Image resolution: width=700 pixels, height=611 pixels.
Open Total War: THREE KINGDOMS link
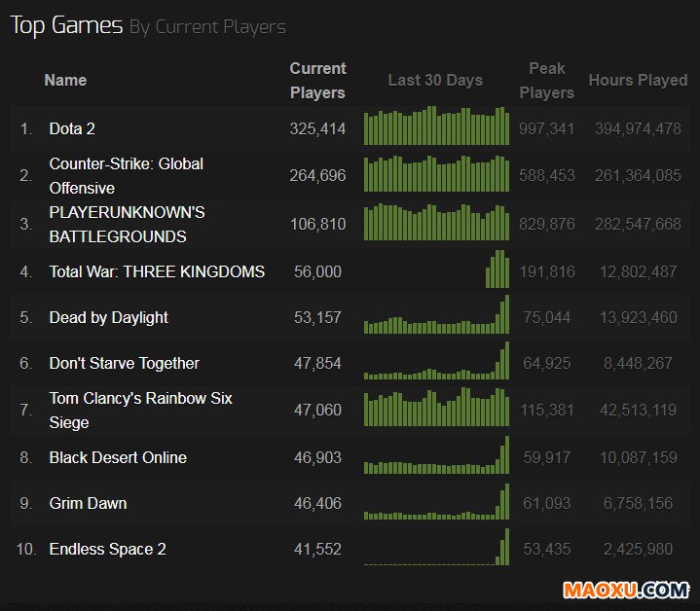157,271
